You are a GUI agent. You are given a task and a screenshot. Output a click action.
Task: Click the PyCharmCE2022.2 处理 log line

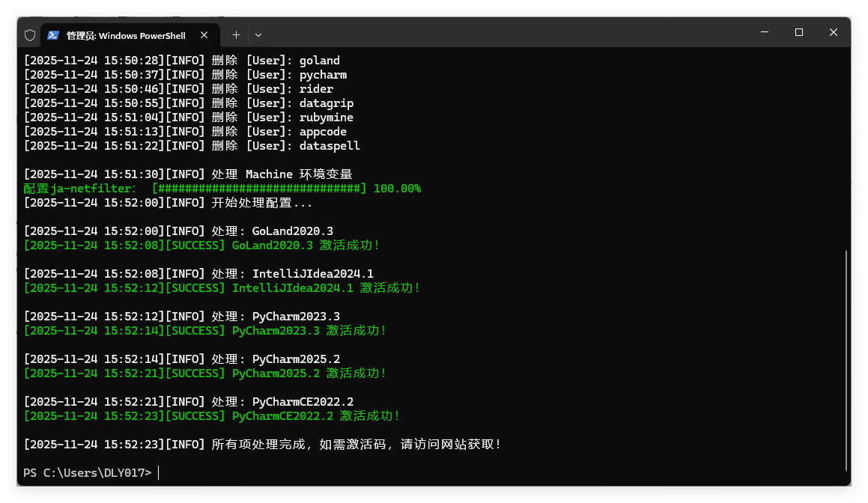coord(187,401)
